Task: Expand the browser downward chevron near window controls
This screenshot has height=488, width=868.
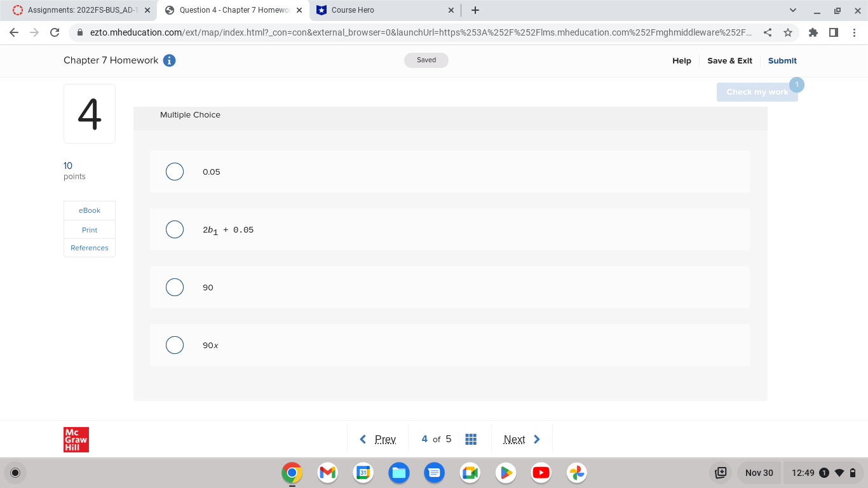Action: 792,10
